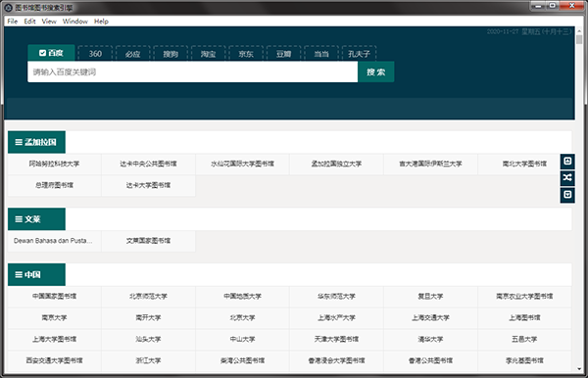Open 上海水产大学 link
The image size is (588, 378).
point(337,317)
